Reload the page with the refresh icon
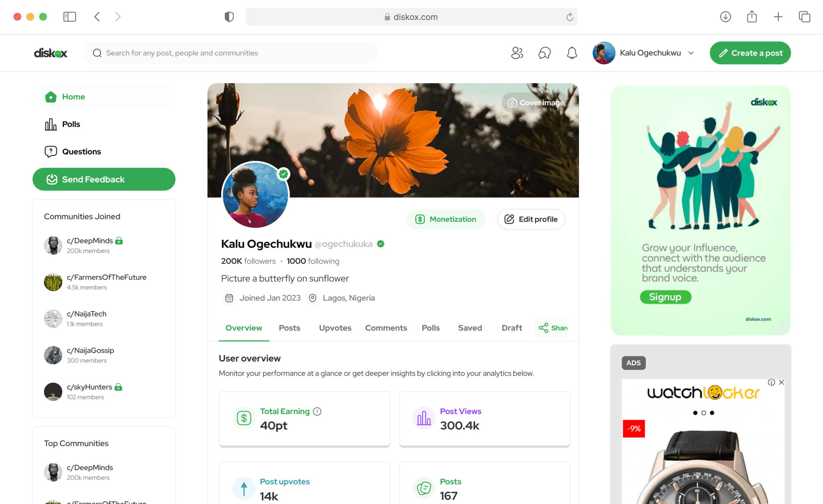The width and height of the screenshot is (823, 504). click(569, 17)
